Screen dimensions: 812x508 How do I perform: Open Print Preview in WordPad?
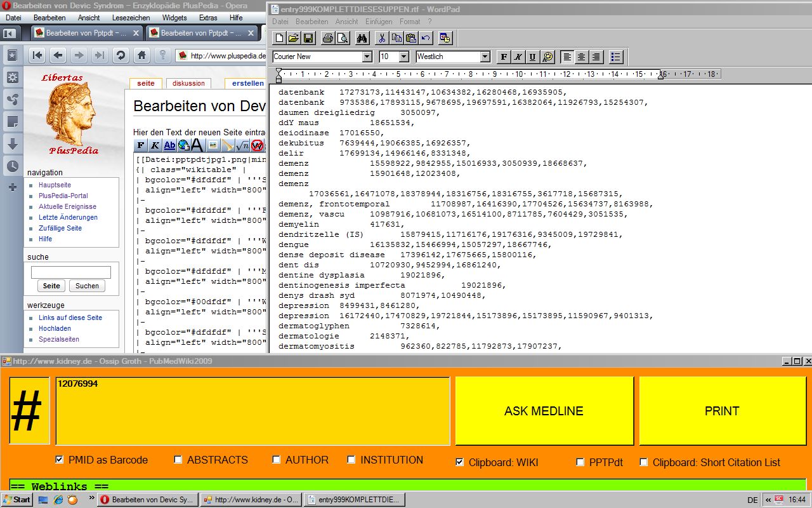pyautogui.click(x=342, y=38)
